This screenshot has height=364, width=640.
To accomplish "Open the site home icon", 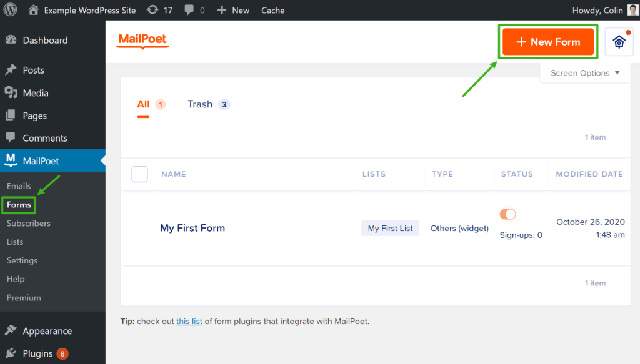I will [x=34, y=10].
